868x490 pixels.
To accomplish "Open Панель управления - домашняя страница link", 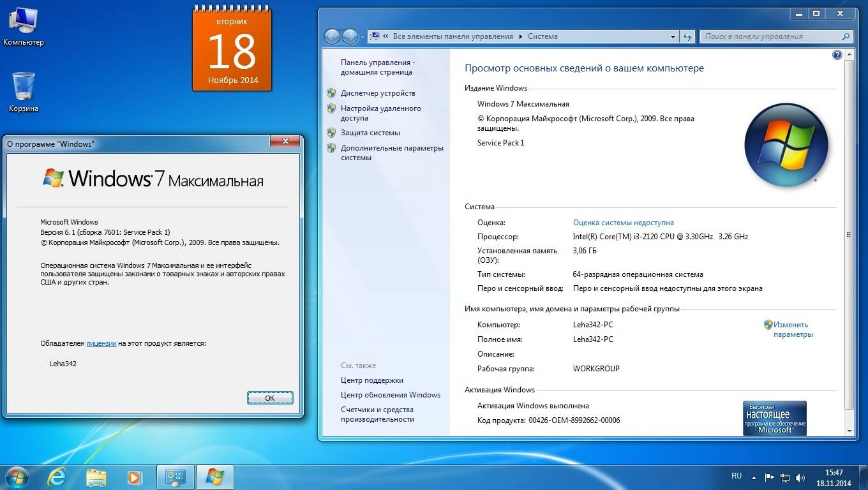I will click(x=378, y=67).
